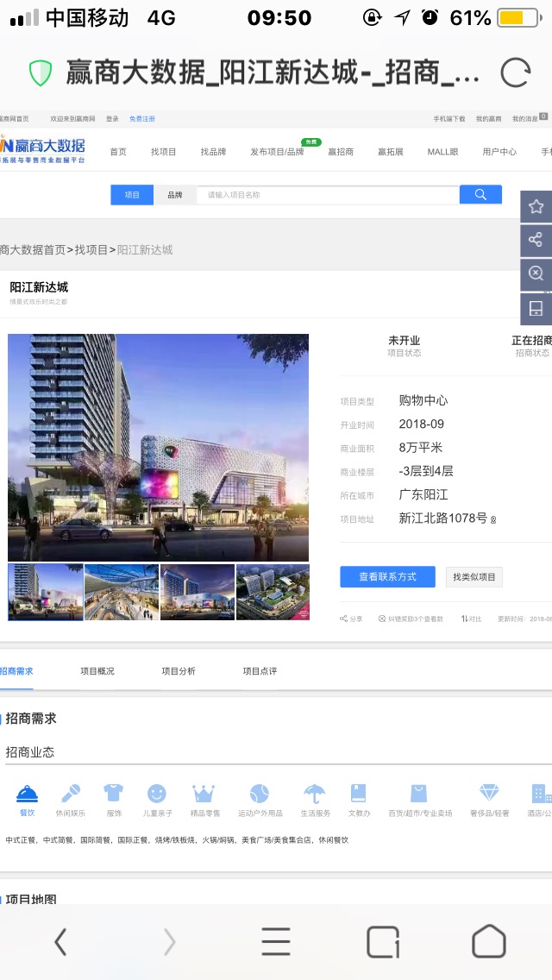Image resolution: width=552 pixels, height=980 pixels.
Task: Tap the browser back arrow
Action: coord(60,941)
